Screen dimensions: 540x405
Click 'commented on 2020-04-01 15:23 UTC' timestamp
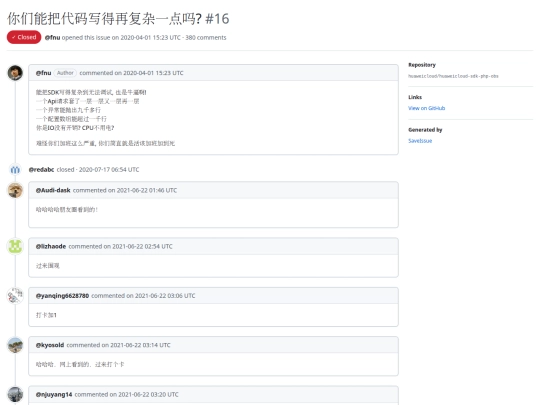pos(131,73)
